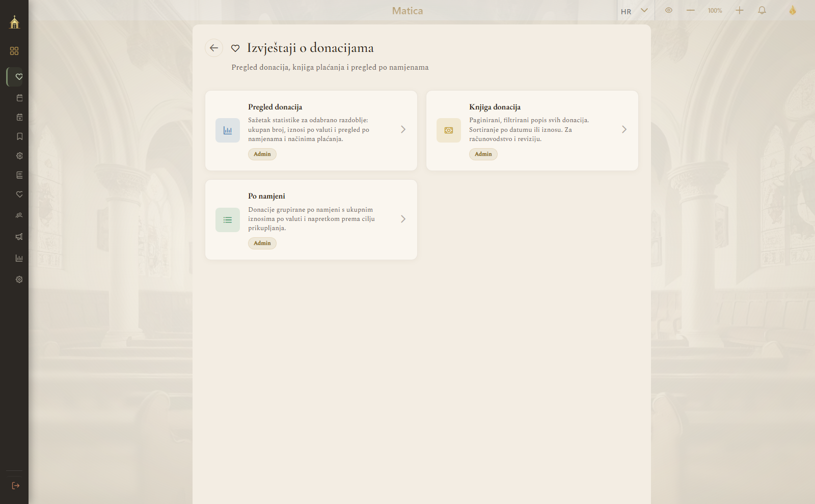
Task: Increase zoom with the plus button
Action: [x=740, y=10]
